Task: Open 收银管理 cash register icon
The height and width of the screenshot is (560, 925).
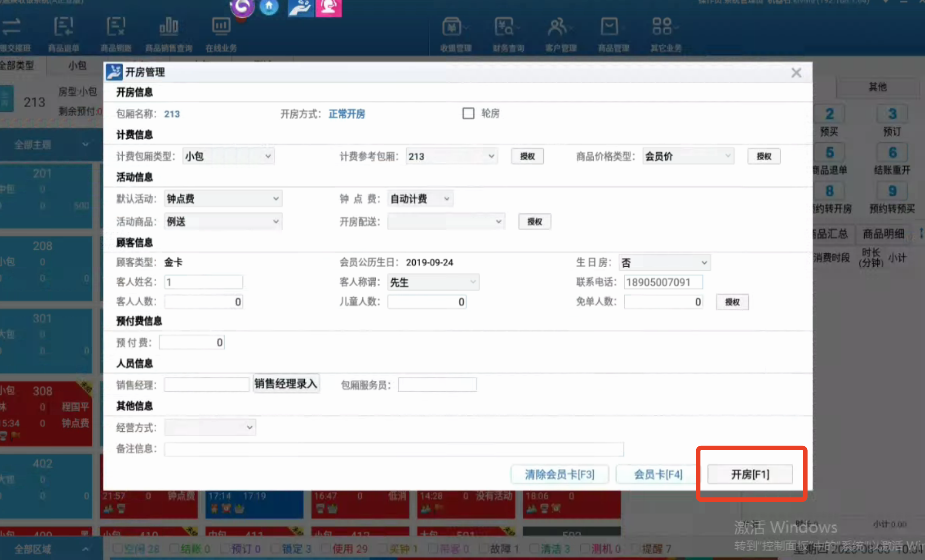Action: (455, 34)
